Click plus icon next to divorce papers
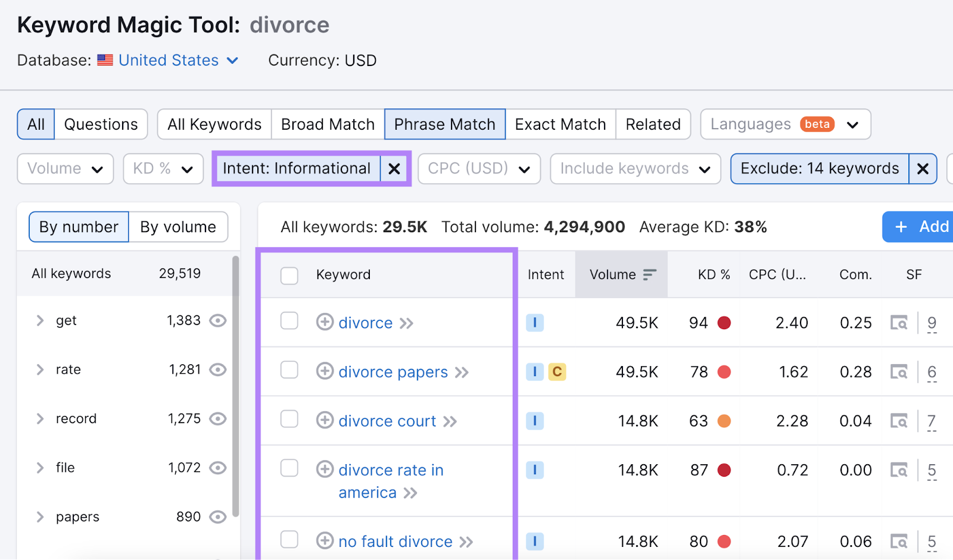Screen dimensions: 953x560 (325, 371)
